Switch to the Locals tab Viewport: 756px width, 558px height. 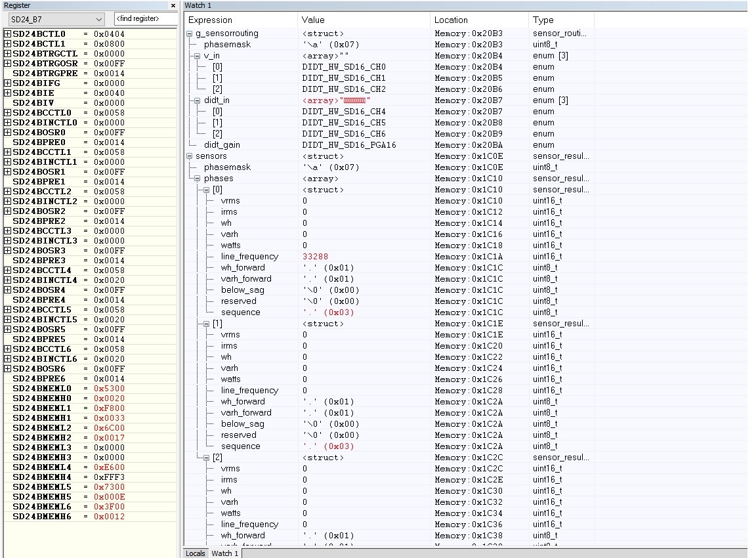[x=196, y=553]
